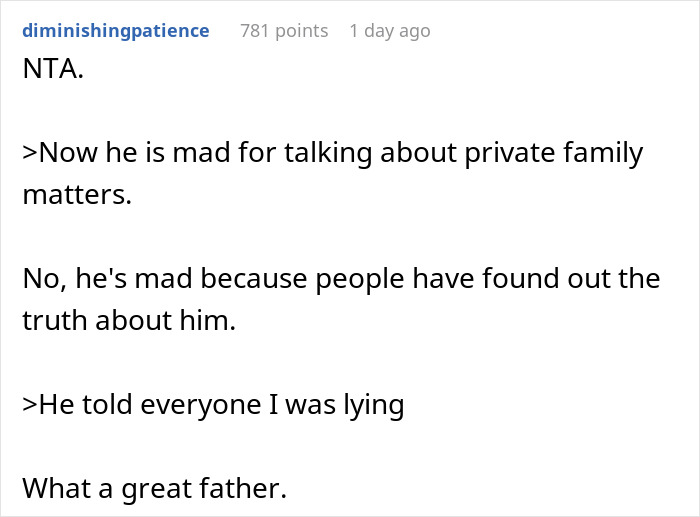Click the "1 day ago" timestamp
The width and height of the screenshot is (700, 517).
390,31
